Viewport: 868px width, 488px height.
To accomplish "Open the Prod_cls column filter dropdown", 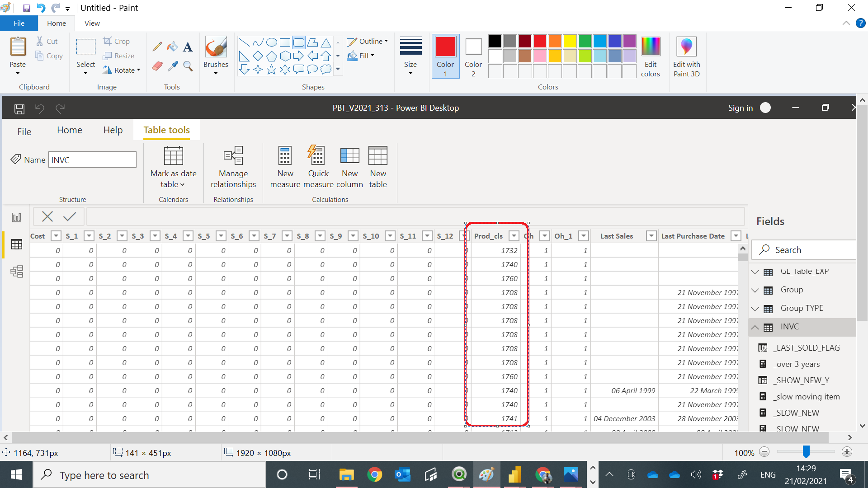I will point(514,236).
